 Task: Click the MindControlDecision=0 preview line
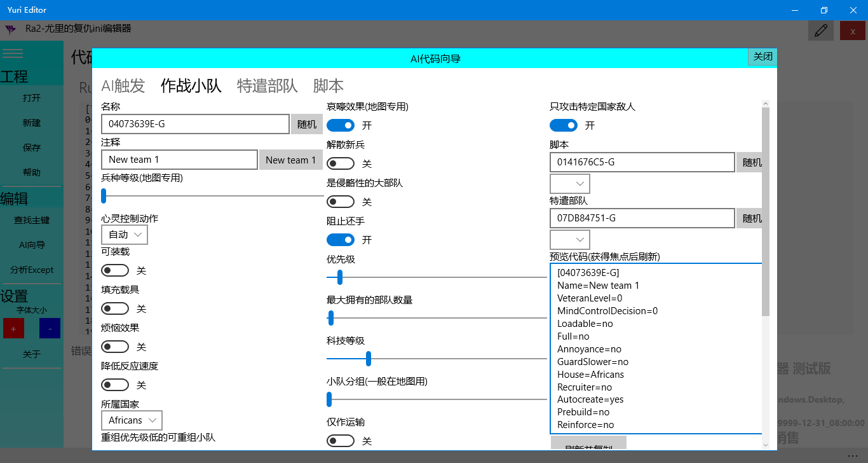coord(607,311)
